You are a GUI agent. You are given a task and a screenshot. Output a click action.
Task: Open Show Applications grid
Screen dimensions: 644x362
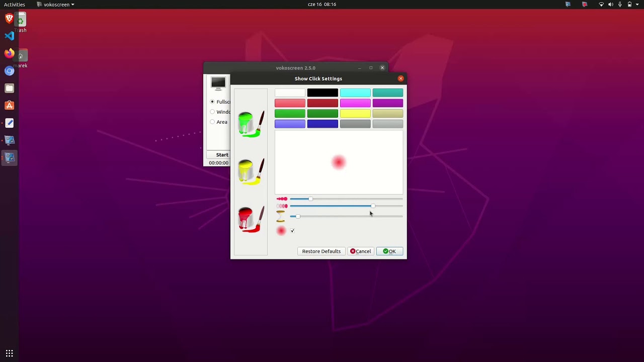9,353
